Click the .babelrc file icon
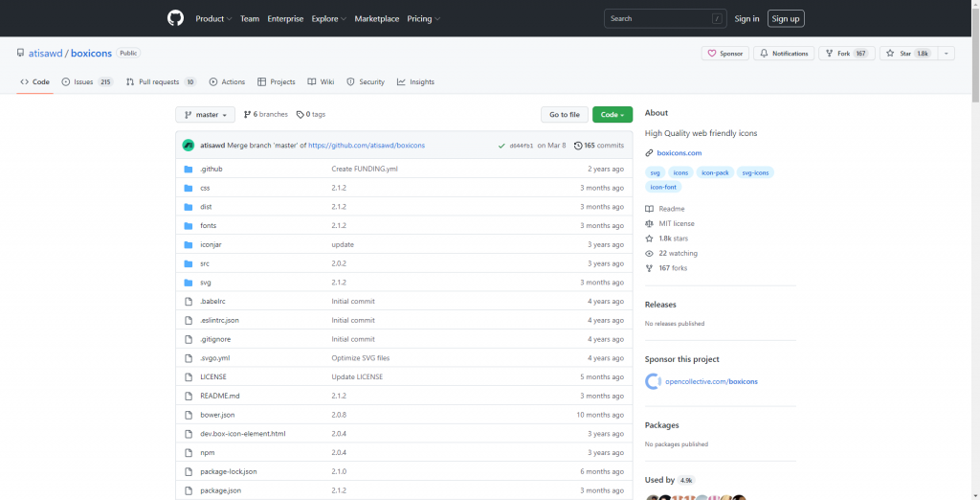 click(189, 301)
